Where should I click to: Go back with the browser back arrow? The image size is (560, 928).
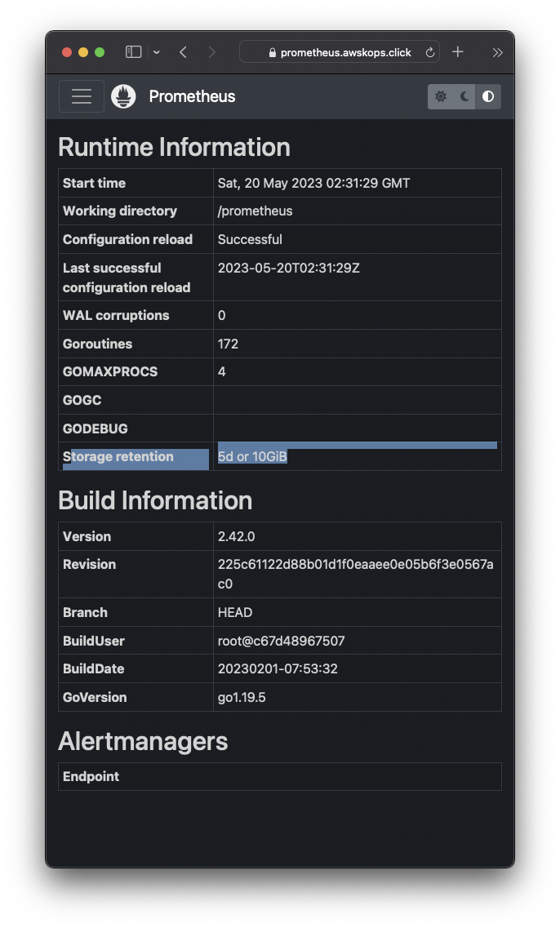[183, 52]
